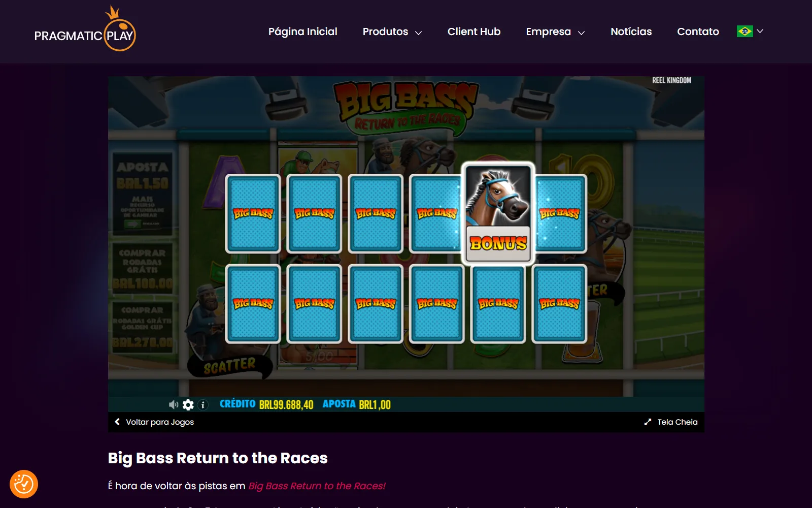This screenshot has width=812, height=508.
Task: Expand the language dropdown chevron
Action: [x=760, y=31]
